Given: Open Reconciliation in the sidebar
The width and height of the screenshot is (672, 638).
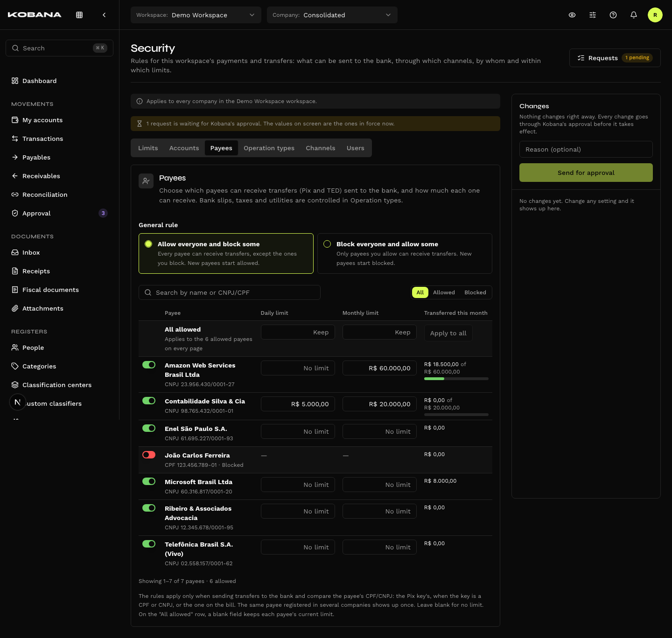Looking at the screenshot, I should click(x=59, y=194).
